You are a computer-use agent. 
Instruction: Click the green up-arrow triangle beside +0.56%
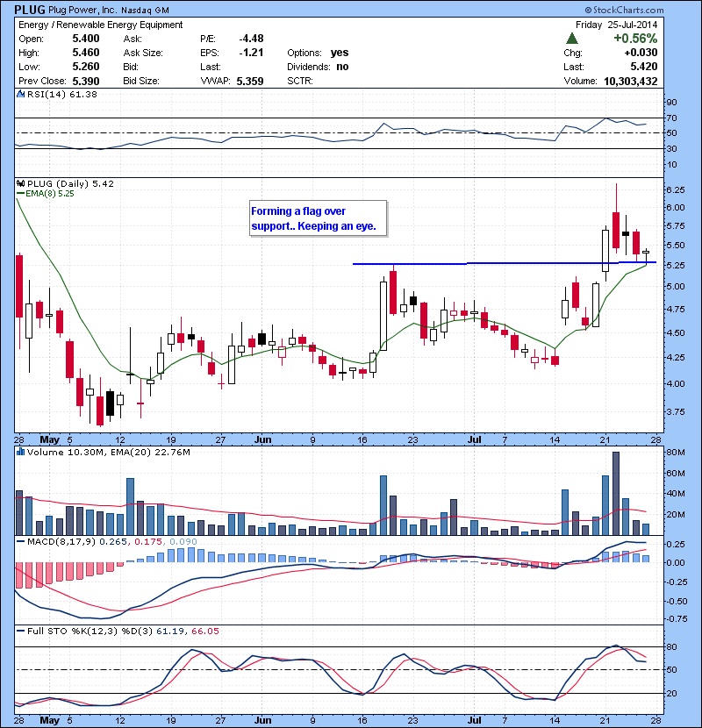[x=571, y=39]
